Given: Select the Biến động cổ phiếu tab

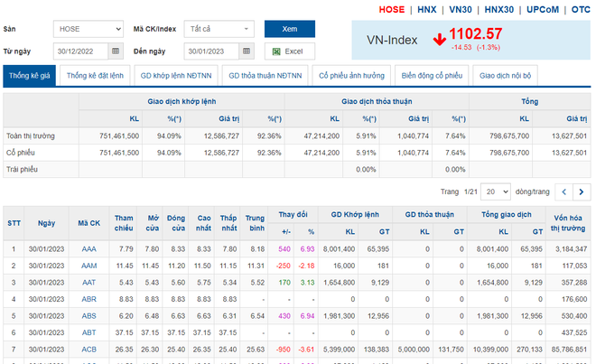Looking at the screenshot, I should click(x=432, y=77).
